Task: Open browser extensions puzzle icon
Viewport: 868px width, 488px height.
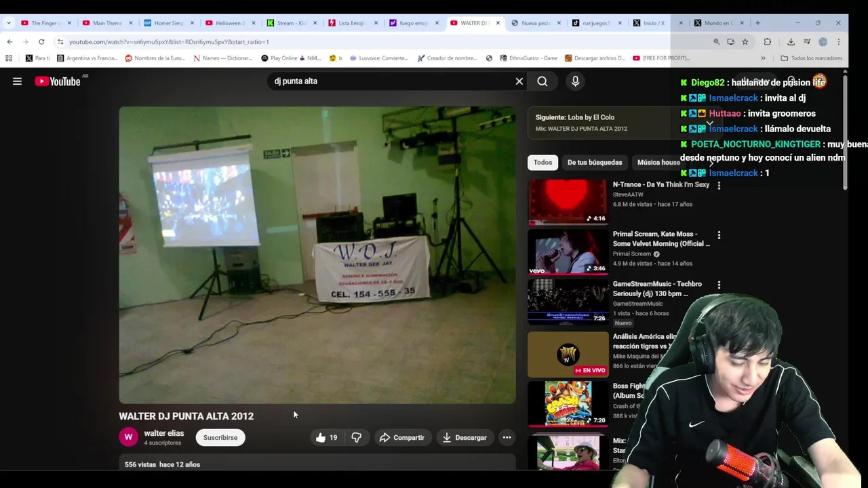Action: pyautogui.click(x=768, y=42)
